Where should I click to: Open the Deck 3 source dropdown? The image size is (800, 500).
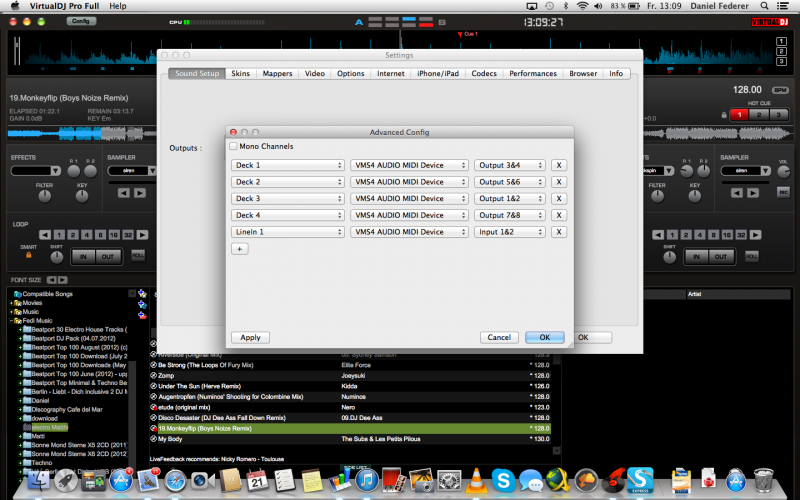(288, 198)
